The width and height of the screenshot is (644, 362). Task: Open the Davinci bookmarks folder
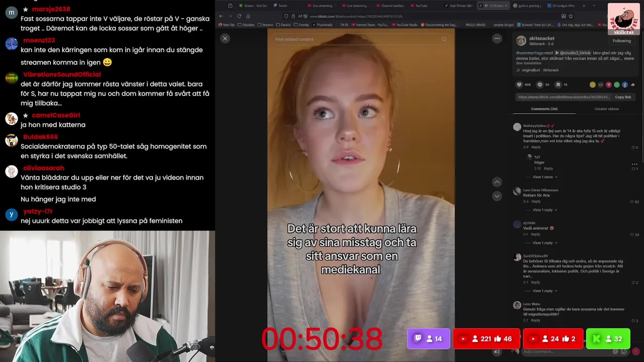point(283,25)
